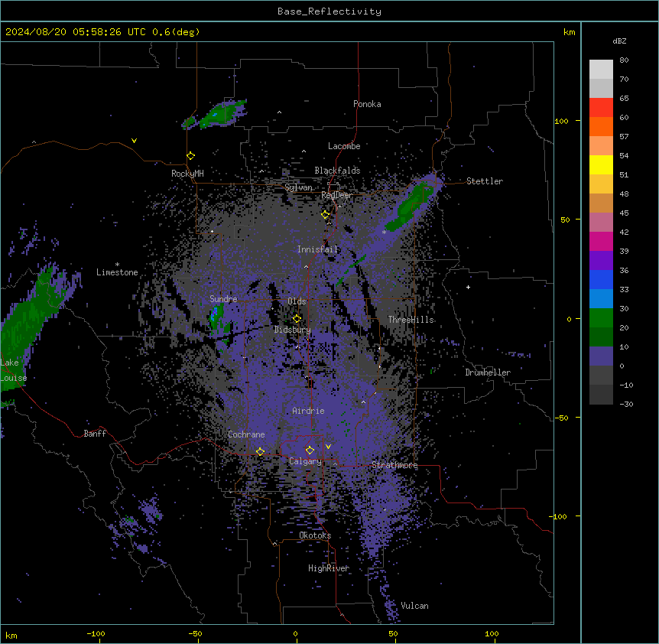This screenshot has height=644, width=659.
Task: Click the Innisfail city label
Action: [x=318, y=249]
